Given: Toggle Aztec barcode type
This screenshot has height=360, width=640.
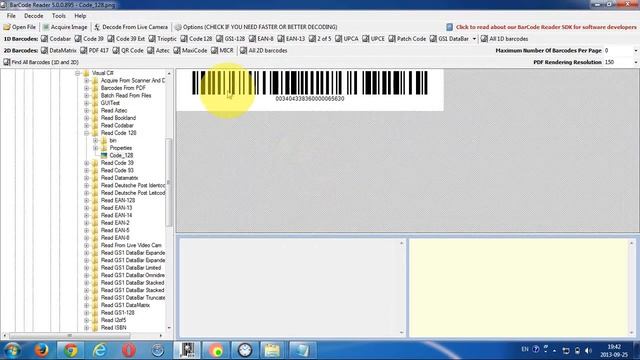Looking at the screenshot, I should click(159, 51).
